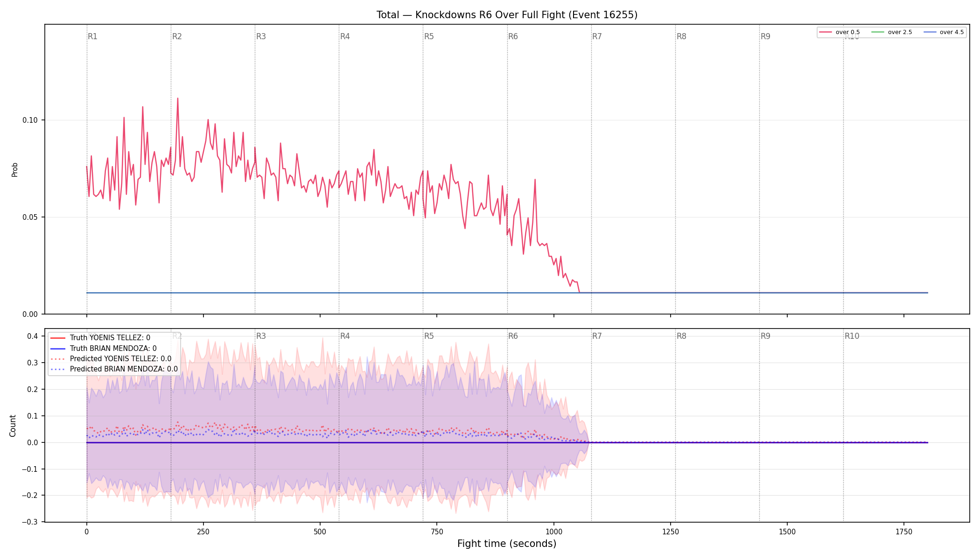Click the R8 round marker in Count chart
This screenshot has width=980, height=560.
(x=681, y=336)
